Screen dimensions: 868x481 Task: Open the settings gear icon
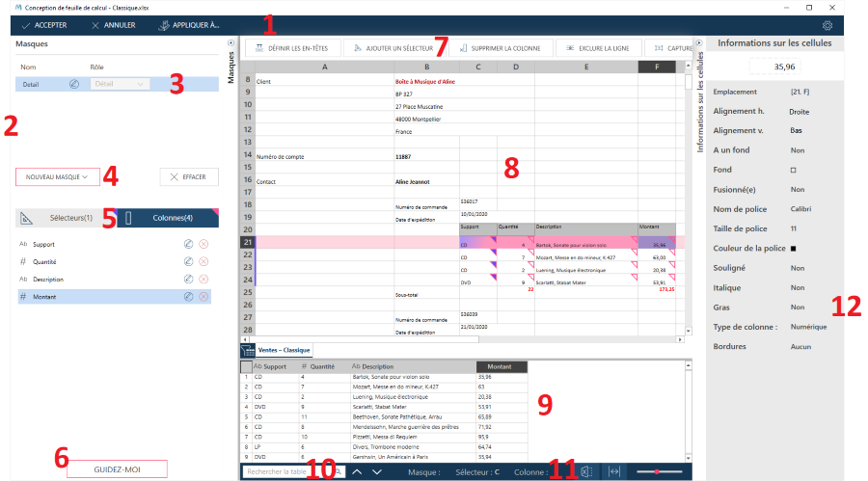tap(827, 25)
